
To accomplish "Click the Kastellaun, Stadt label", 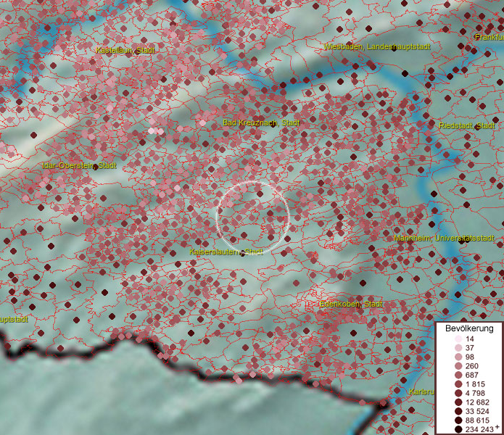I will point(125,50).
